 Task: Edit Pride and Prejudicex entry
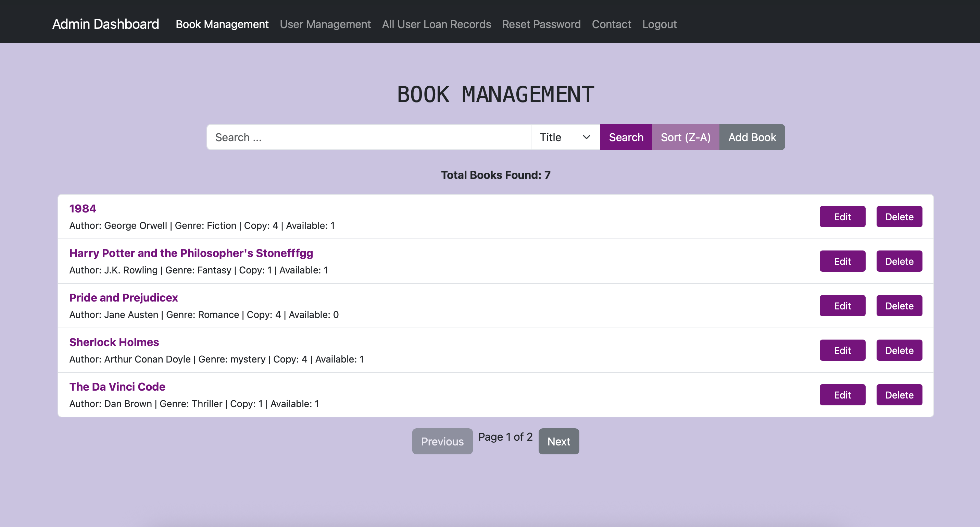pos(842,306)
